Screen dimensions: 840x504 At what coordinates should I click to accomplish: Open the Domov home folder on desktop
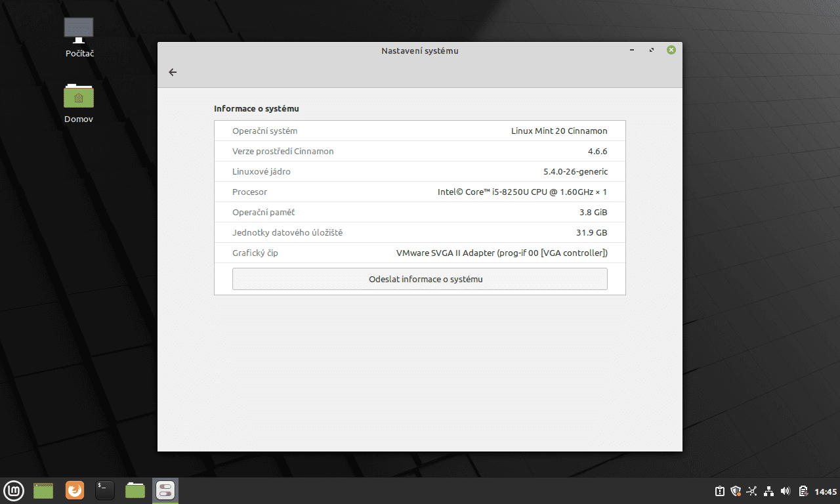click(x=78, y=96)
